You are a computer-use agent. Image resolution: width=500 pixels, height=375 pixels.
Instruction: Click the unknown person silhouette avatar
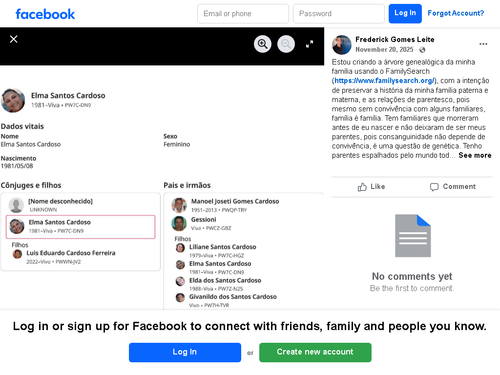(x=16, y=205)
